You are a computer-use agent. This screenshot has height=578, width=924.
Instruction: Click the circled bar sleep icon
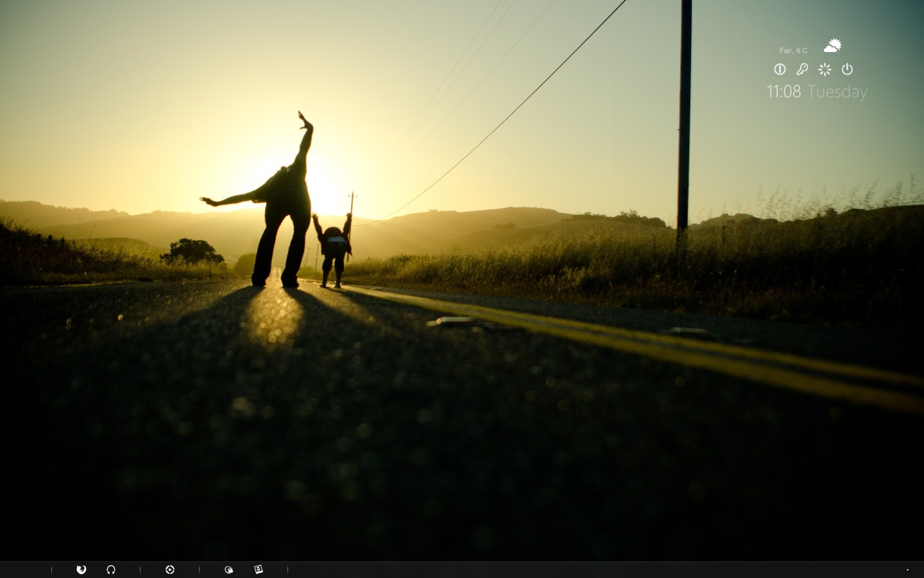780,69
